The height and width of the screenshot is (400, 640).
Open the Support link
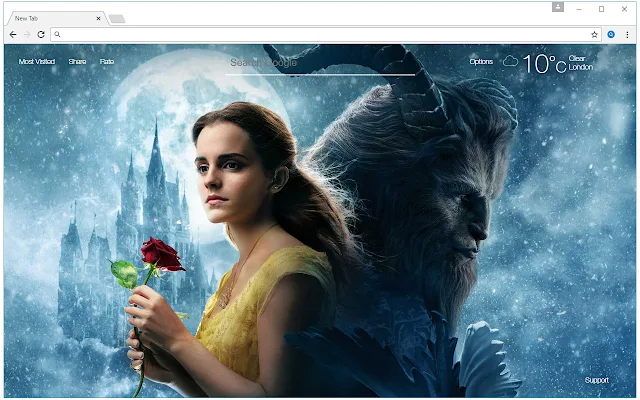tap(597, 380)
